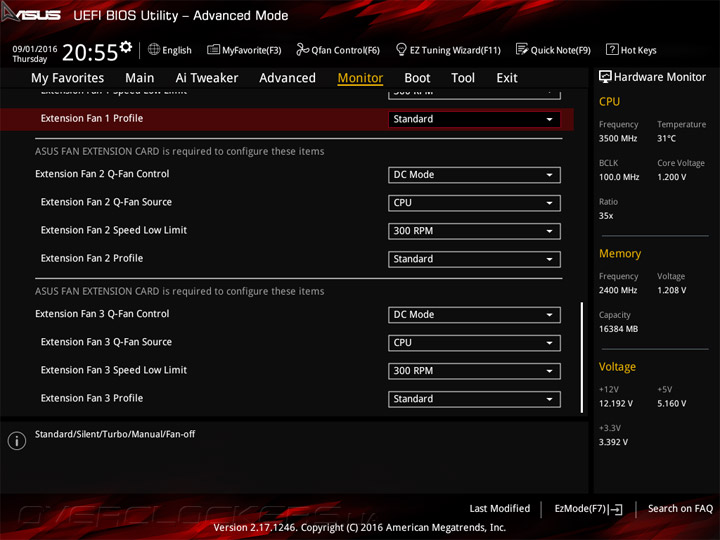The width and height of the screenshot is (720, 540).
Task: Select the Extension Fan 2 Profile label
Action: click(92, 259)
